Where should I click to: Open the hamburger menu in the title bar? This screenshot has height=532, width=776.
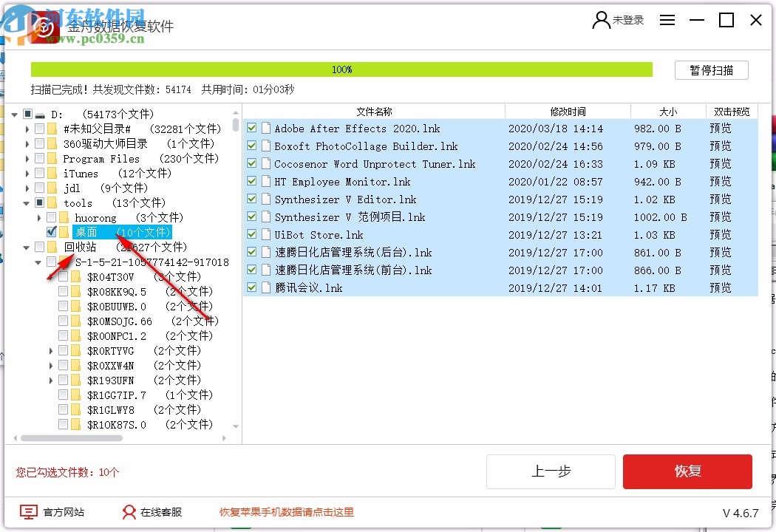point(667,20)
